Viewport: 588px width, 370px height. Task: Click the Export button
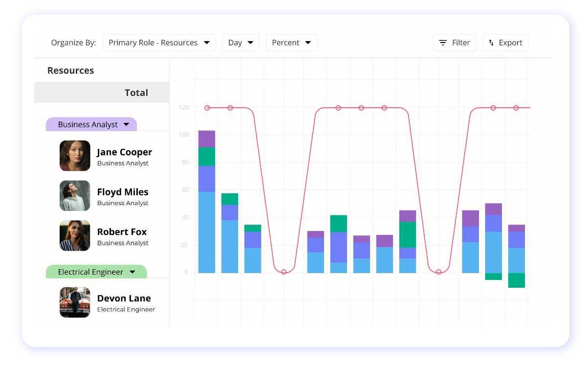tap(505, 43)
